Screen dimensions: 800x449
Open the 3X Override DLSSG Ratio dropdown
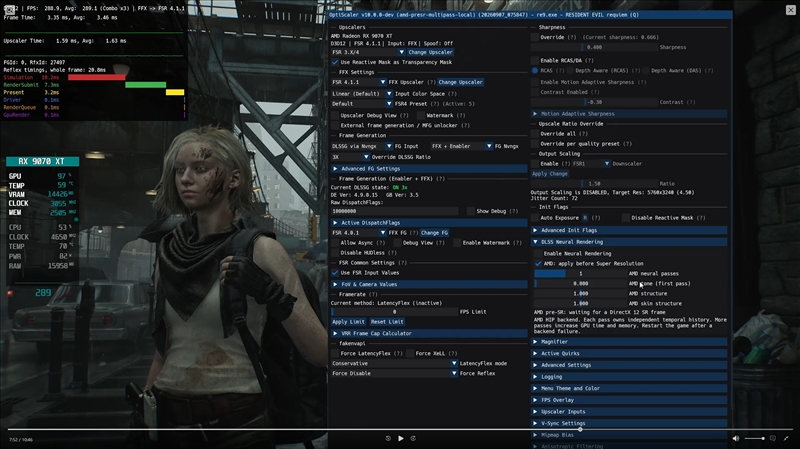coord(350,157)
